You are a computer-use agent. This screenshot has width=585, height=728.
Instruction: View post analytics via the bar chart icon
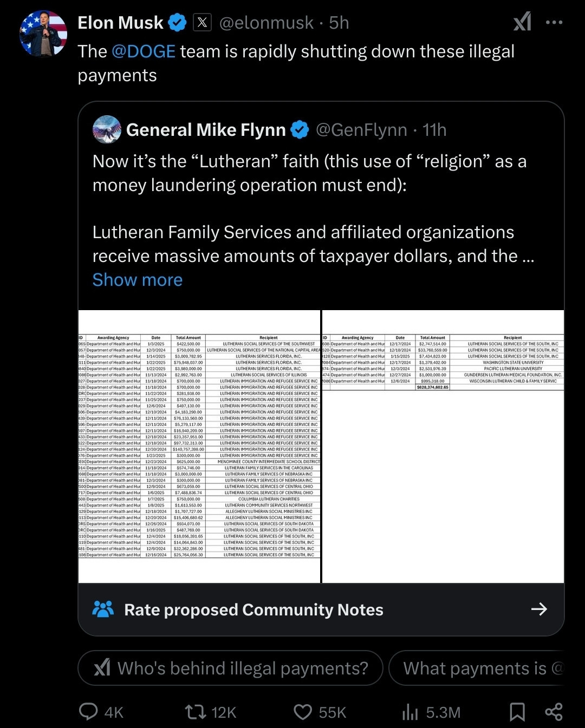pyautogui.click(x=410, y=712)
